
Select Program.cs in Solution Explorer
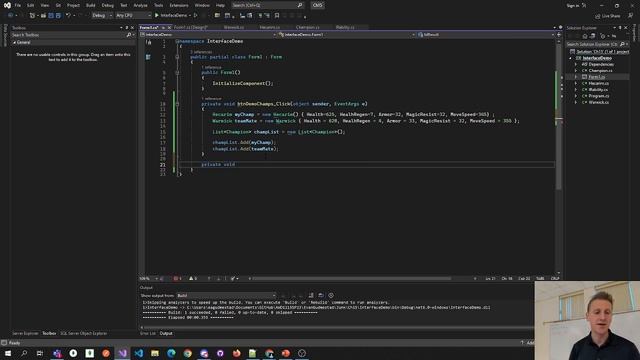click(599, 96)
